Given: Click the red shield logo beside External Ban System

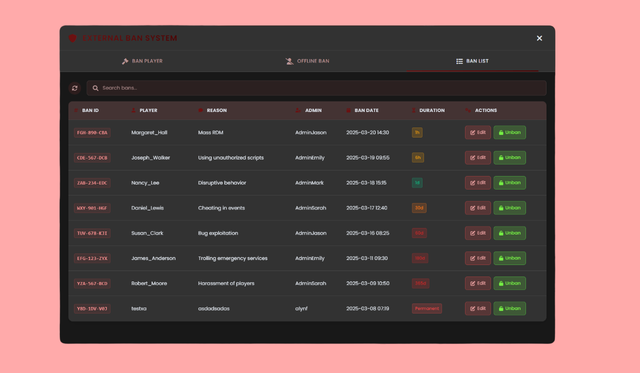Looking at the screenshot, I should [73, 38].
